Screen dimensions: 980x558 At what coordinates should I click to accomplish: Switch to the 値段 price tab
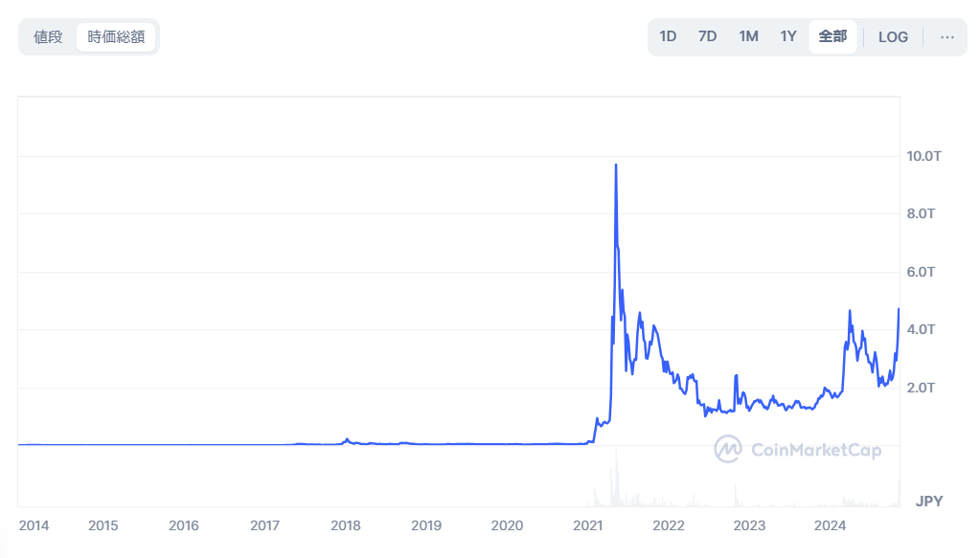coord(48,37)
